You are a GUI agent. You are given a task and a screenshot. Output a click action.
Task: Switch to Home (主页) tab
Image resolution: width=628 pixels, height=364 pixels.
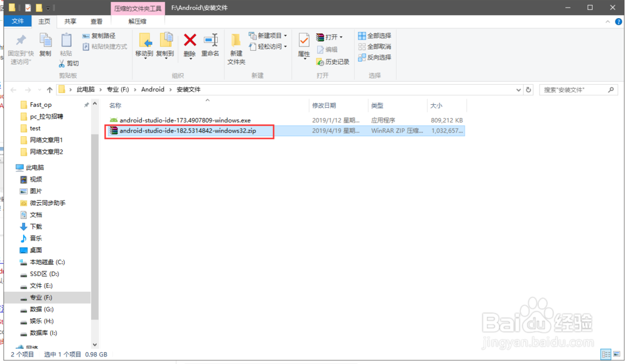click(x=44, y=21)
